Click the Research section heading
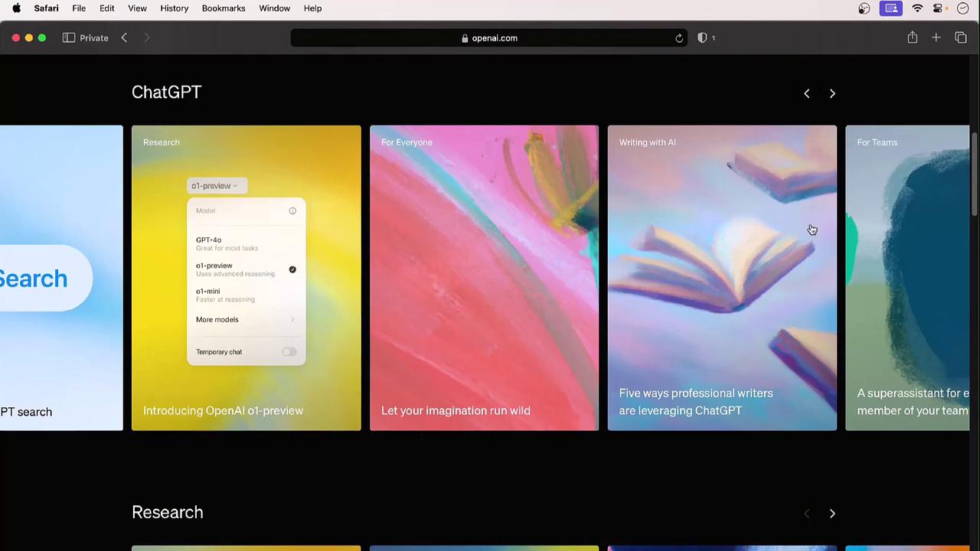This screenshot has width=980, height=551. coord(167,513)
